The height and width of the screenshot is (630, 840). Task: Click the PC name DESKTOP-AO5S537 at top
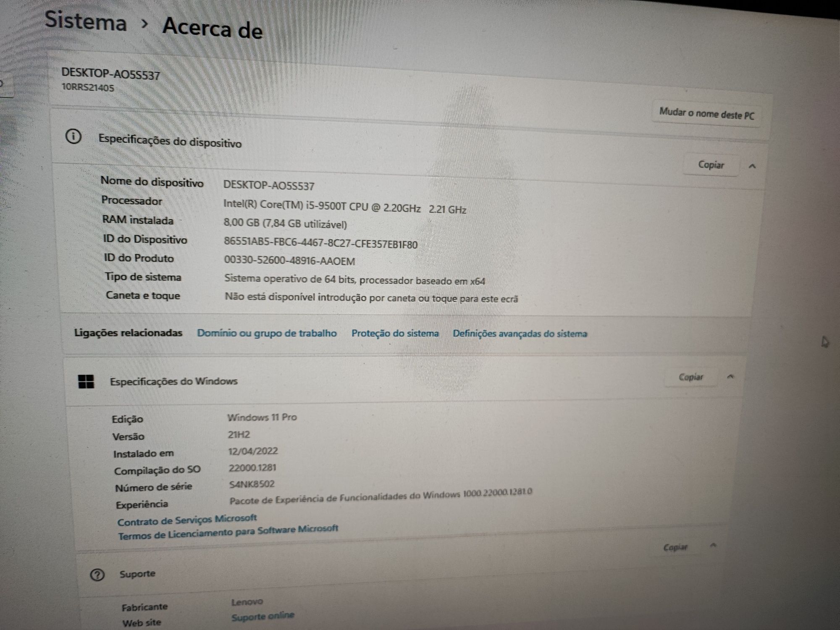pyautogui.click(x=110, y=74)
